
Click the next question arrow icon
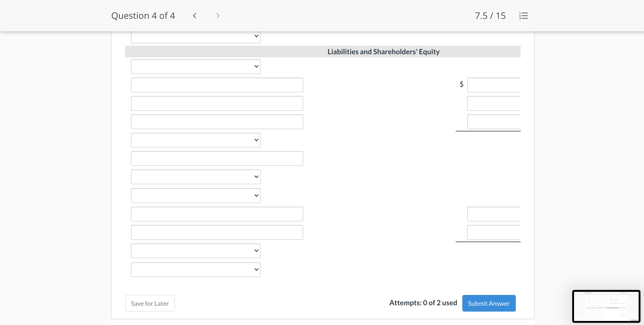click(x=217, y=16)
